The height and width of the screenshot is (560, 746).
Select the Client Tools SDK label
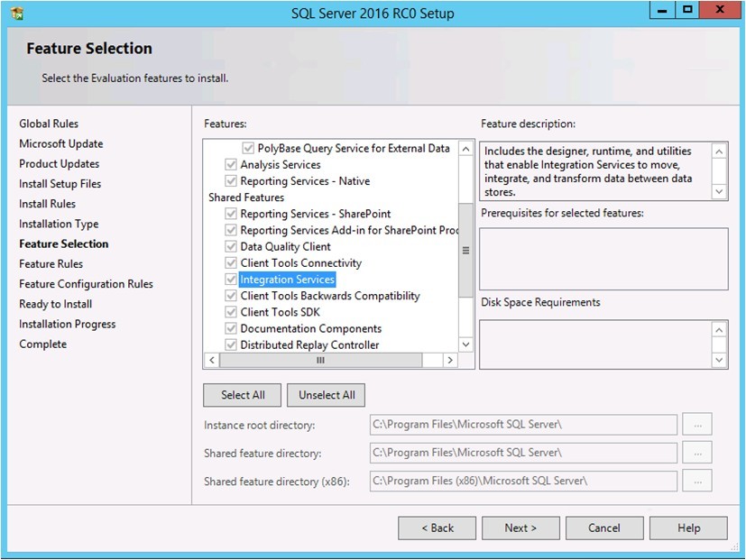pos(281,312)
